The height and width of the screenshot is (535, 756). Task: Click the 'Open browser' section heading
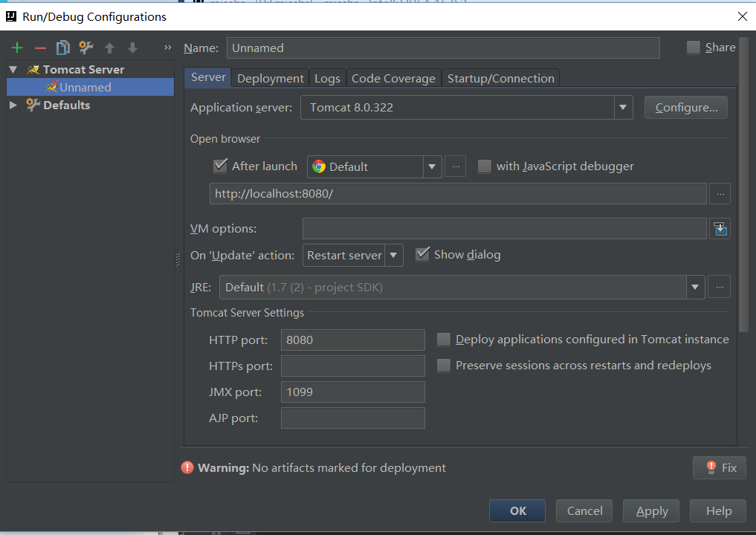225,139
